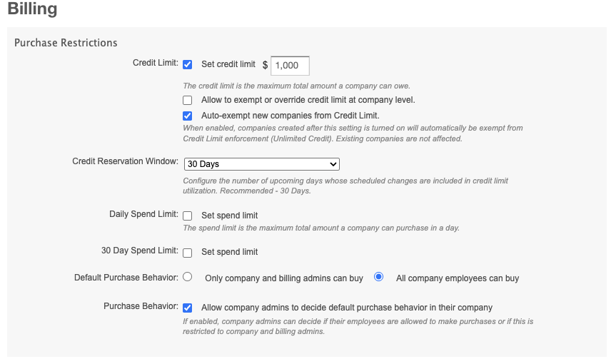The height and width of the screenshot is (364, 616).
Task: Click the 'Set credit limit' label text
Action: pos(228,64)
